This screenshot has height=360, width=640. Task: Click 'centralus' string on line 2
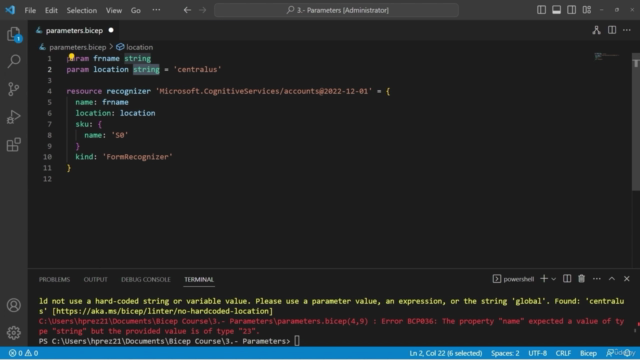click(x=198, y=69)
